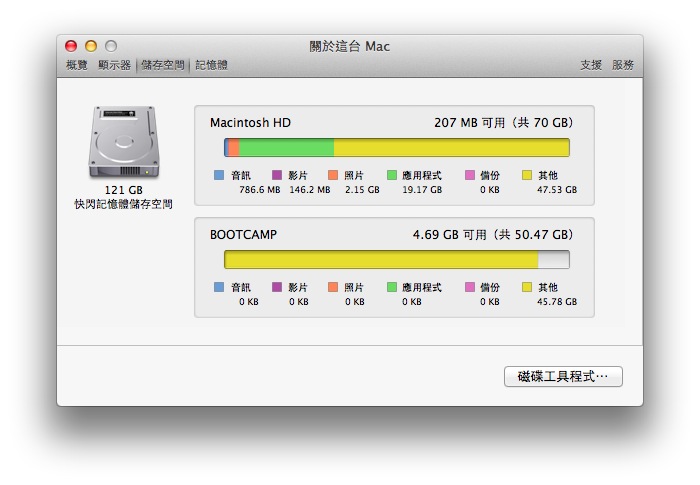Switch to the 顯示器 tab
This screenshot has height=485, width=700.
point(115,65)
